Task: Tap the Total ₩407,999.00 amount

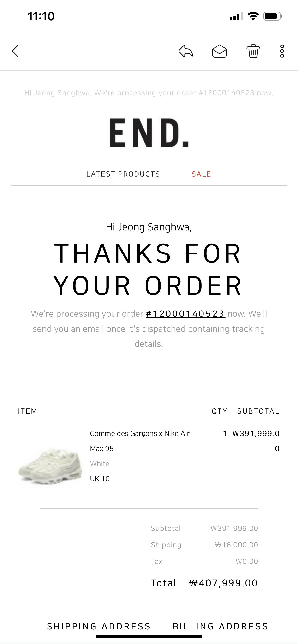Action: [223, 583]
